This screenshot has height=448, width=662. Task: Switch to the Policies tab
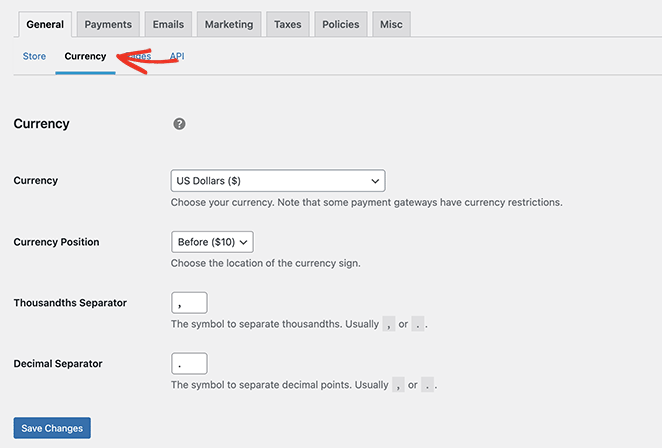click(340, 24)
